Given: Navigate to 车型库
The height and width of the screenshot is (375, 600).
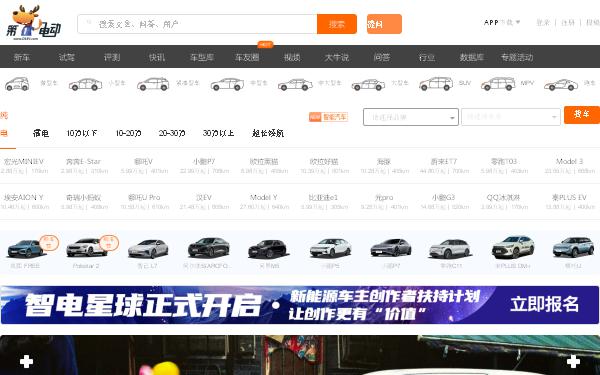Looking at the screenshot, I should (202, 57).
